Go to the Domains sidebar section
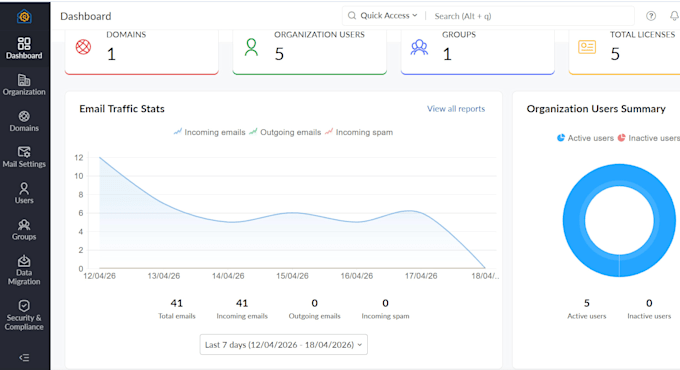The image size is (680, 370). click(x=24, y=121)
